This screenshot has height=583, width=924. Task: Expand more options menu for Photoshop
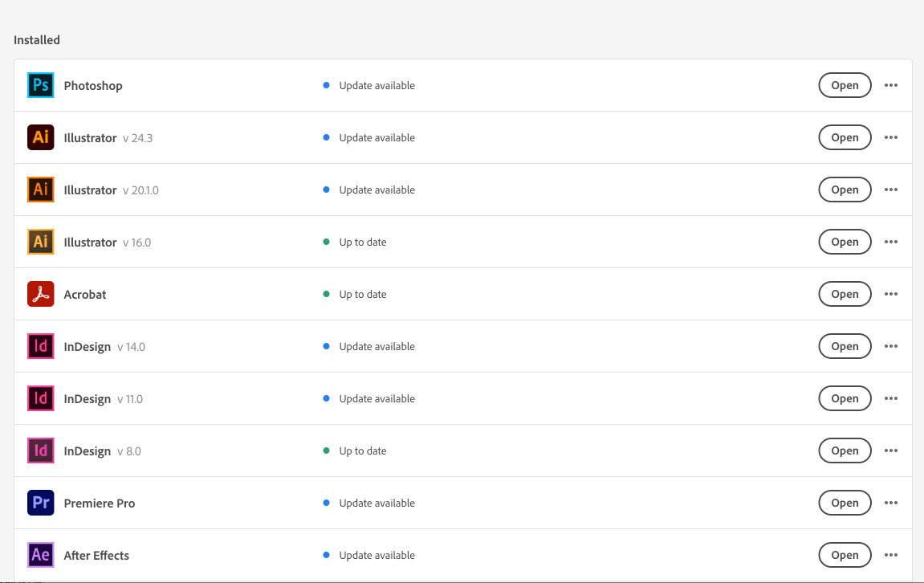click(890, 85)
